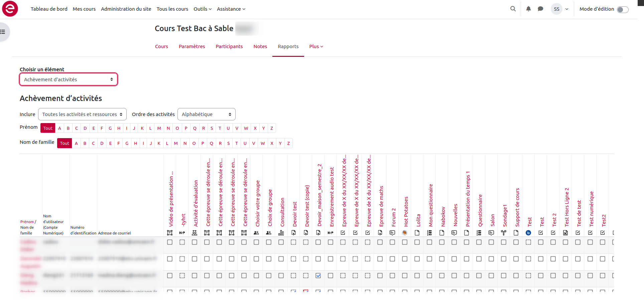Open the SS user account menu

560,9
